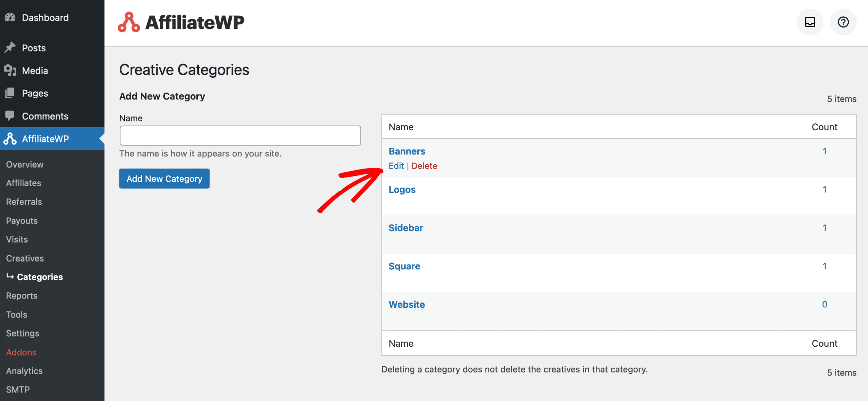
Task: Click the Website category count
Action: pos(824,304)
